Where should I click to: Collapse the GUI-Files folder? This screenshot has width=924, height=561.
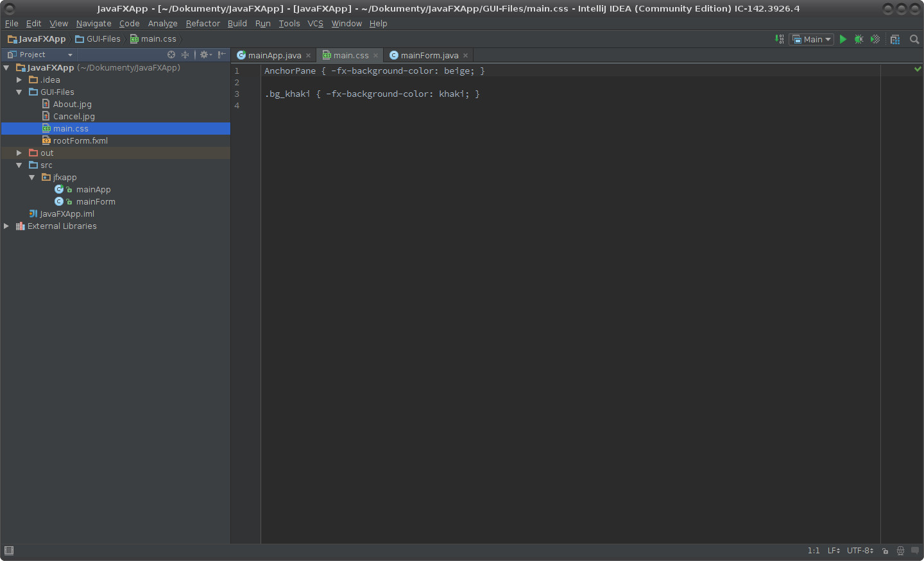click(x=19, y=92)
